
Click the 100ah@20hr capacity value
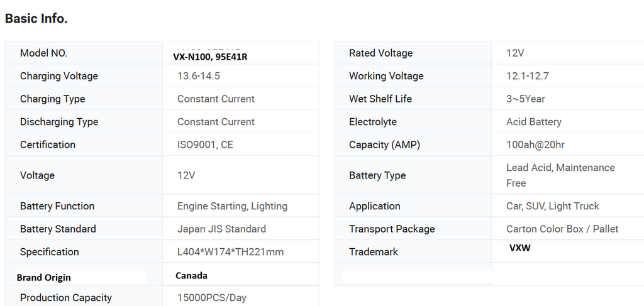535,145
